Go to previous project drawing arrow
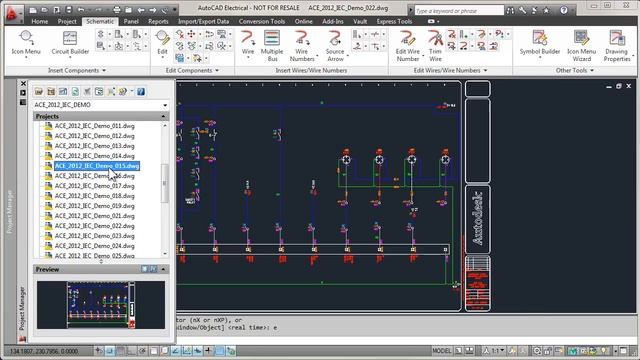The height and width of the screenshot is (360, 640). pos(141,10)
